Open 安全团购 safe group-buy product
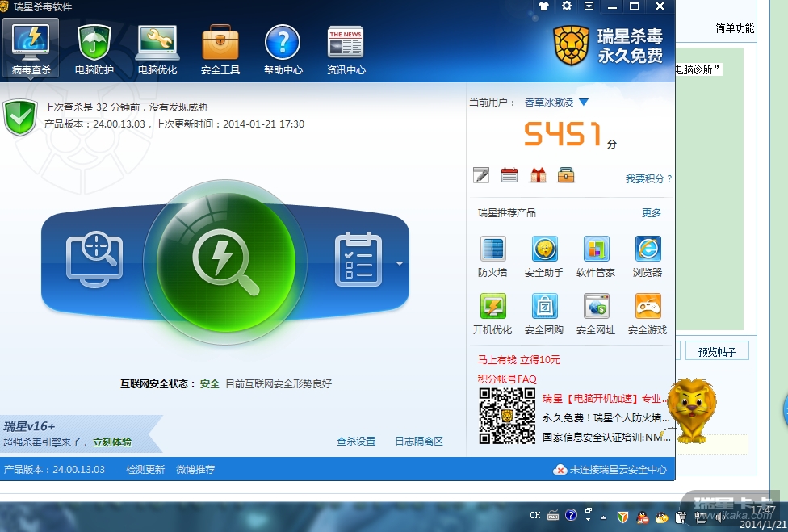 [544, 315]
